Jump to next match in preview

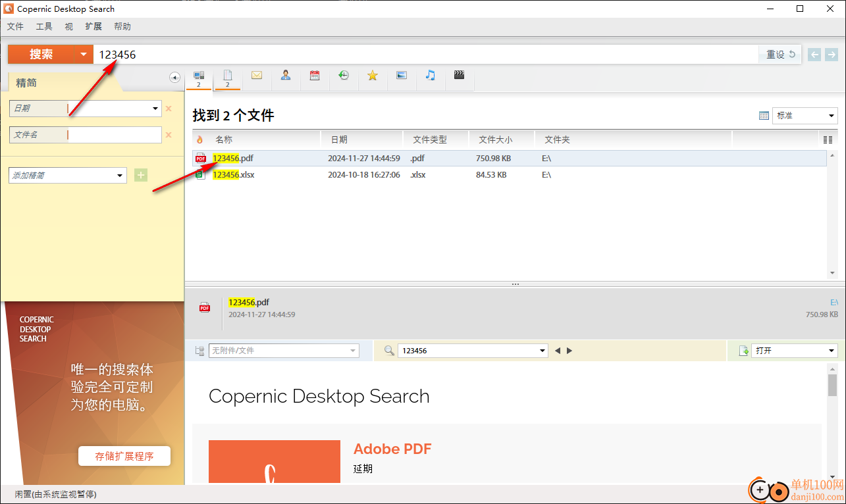(569, 351)
